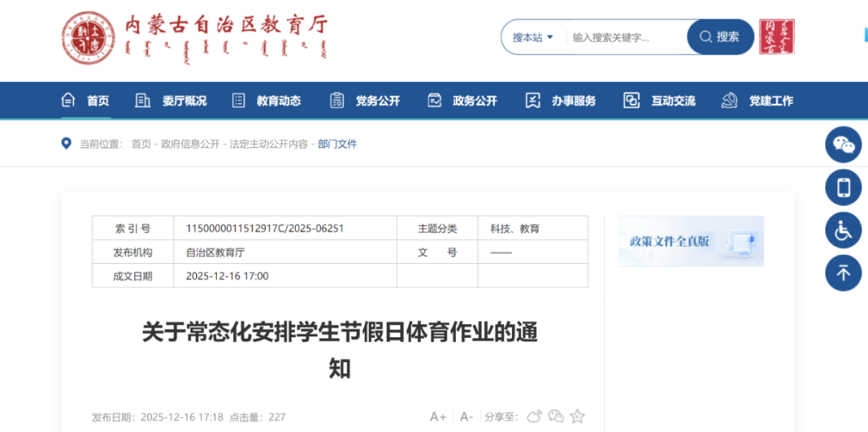Open the mobile version floating icon
Screen dimensions: 868x432
(x=843, y=187)
